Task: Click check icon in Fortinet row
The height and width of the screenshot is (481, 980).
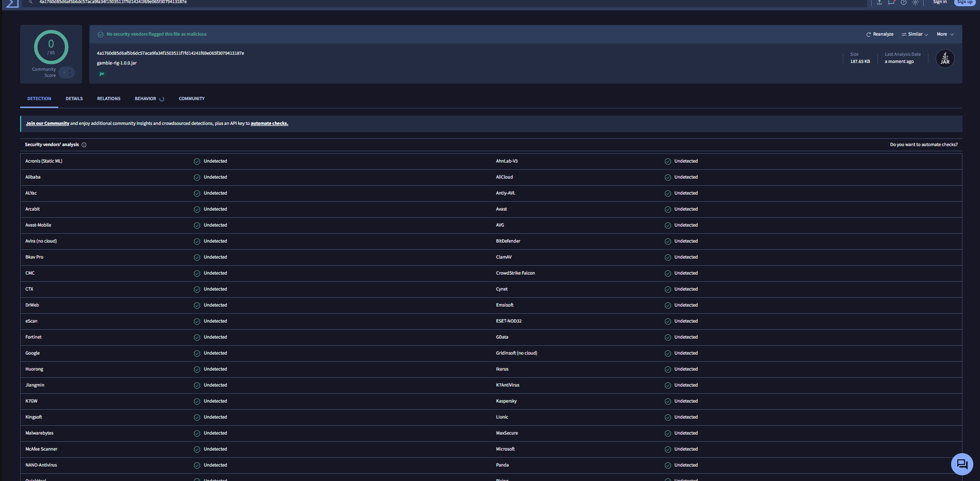Action: click(x=197, y=338)
